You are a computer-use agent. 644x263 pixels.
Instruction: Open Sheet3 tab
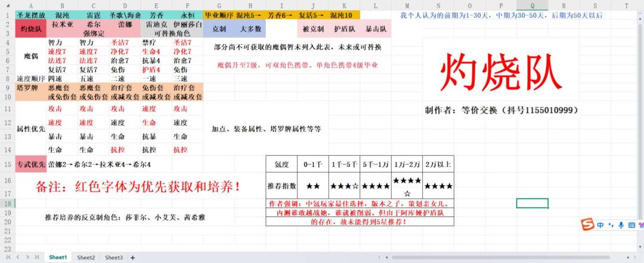(x=114, y=258)
